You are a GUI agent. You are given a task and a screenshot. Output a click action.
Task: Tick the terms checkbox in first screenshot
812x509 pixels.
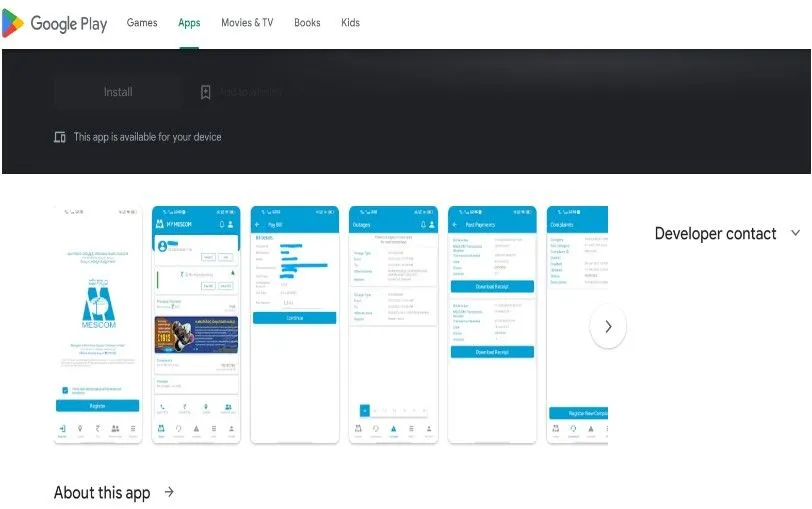tap(65, 389)
